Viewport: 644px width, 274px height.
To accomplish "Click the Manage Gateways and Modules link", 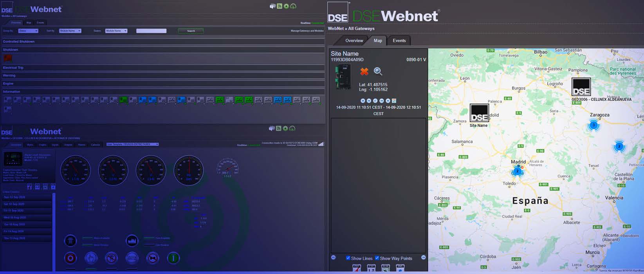I will (x=307, y=31).
